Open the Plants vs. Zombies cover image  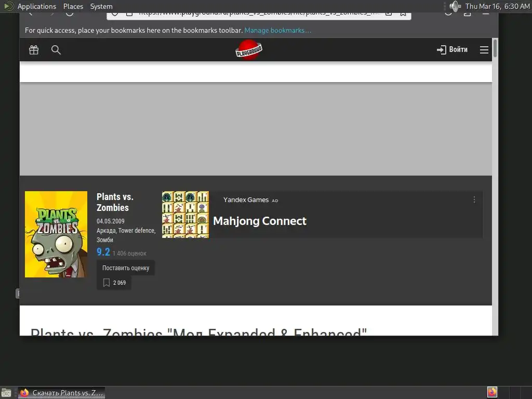56,234
